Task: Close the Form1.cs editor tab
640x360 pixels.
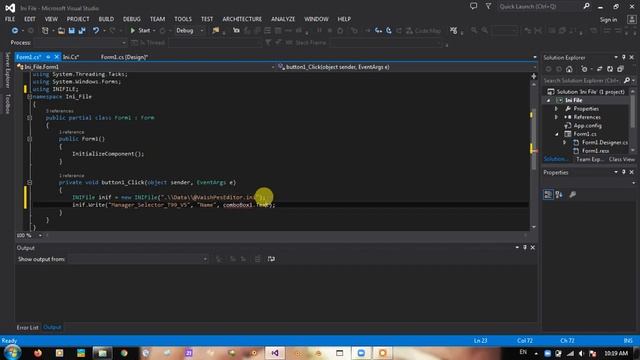Action: coord(57,57)
